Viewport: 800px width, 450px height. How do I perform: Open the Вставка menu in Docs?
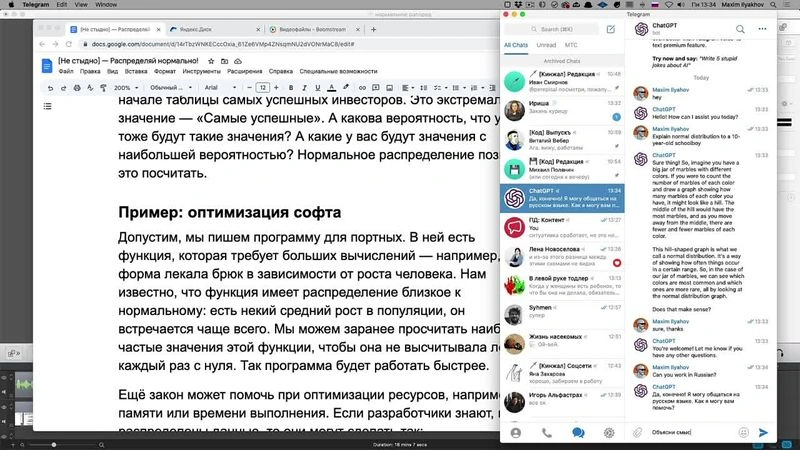[x=136, y=71]
